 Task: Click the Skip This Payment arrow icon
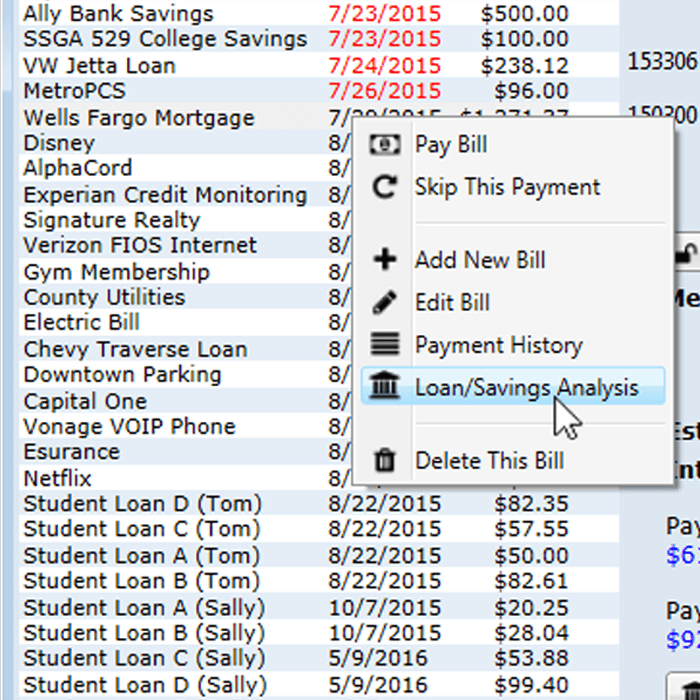(384, 187)
